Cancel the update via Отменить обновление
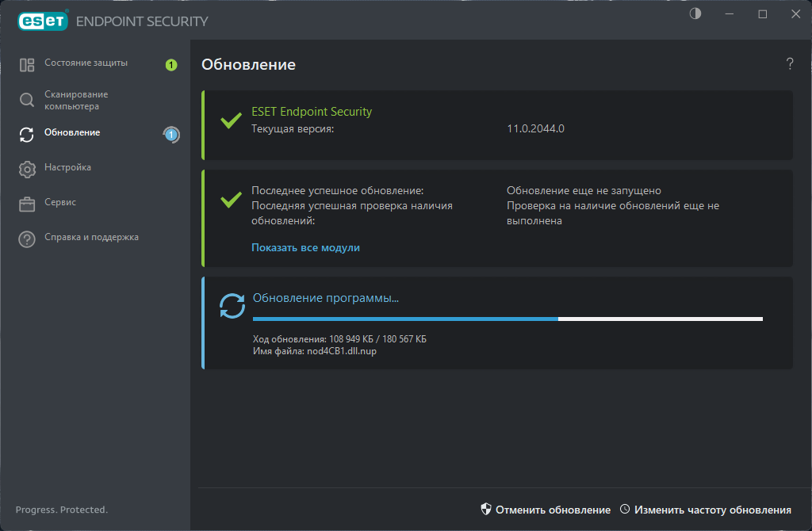The image size is (812, 531). pyautogui.click(x=553, y=510)
